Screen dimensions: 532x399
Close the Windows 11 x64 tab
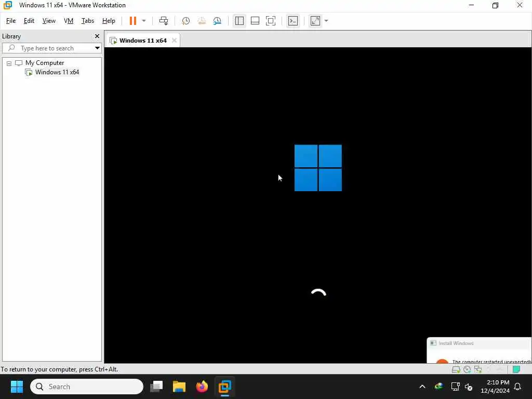click(174, 41)
